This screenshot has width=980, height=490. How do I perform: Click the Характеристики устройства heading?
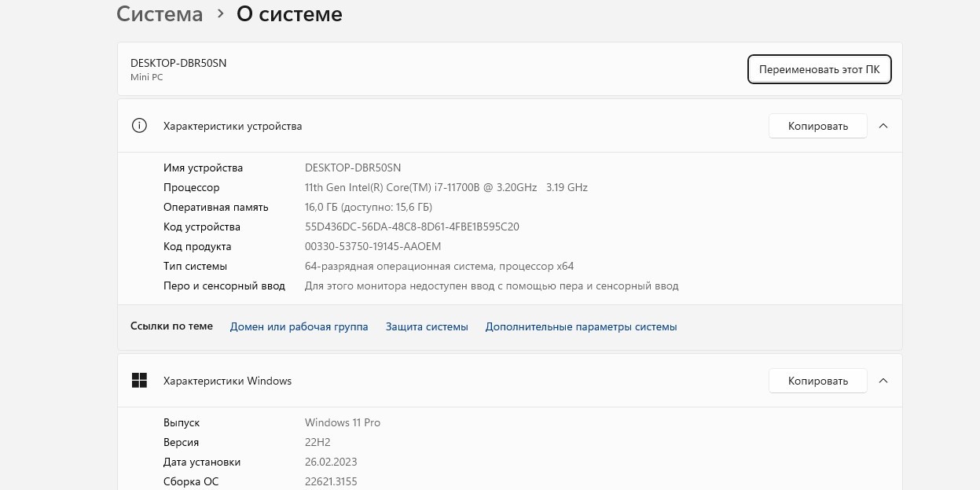[x=233, y=126]
